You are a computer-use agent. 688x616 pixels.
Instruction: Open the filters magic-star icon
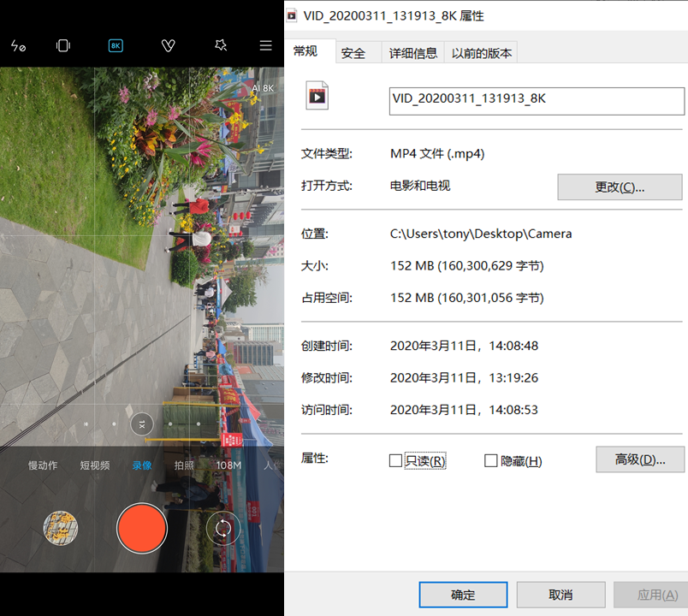coord(222,45)
